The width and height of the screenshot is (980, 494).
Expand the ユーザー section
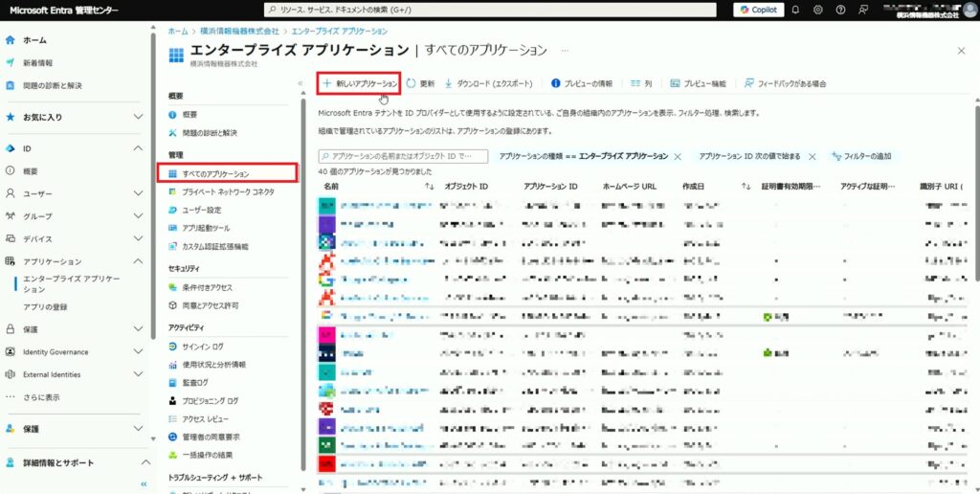click(138, 193)
